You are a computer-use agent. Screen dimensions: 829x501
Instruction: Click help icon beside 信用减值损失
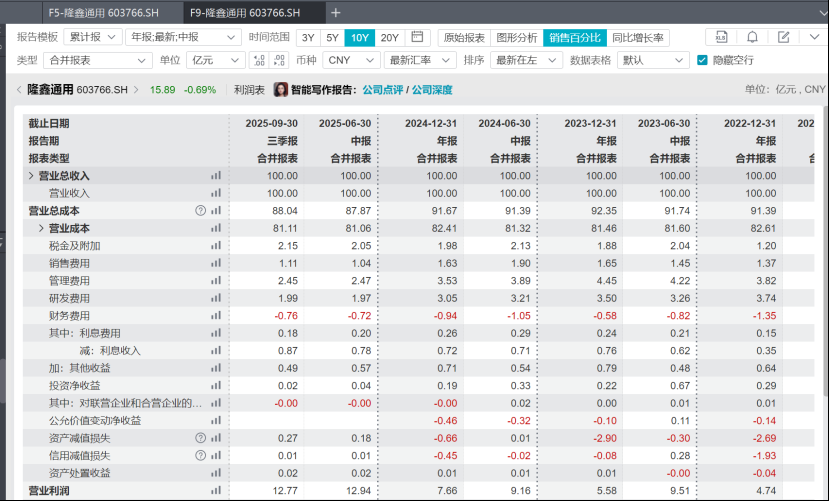point(200,455)
